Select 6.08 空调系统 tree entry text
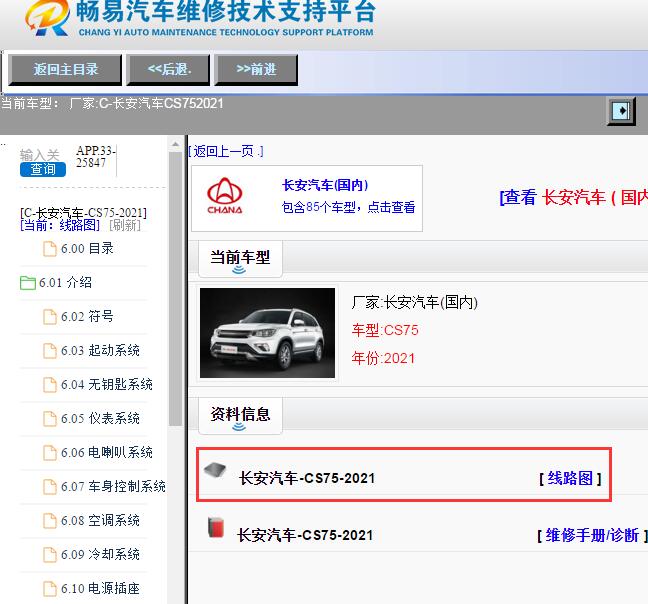Screen dimensions: 648x604 (100, 520)
